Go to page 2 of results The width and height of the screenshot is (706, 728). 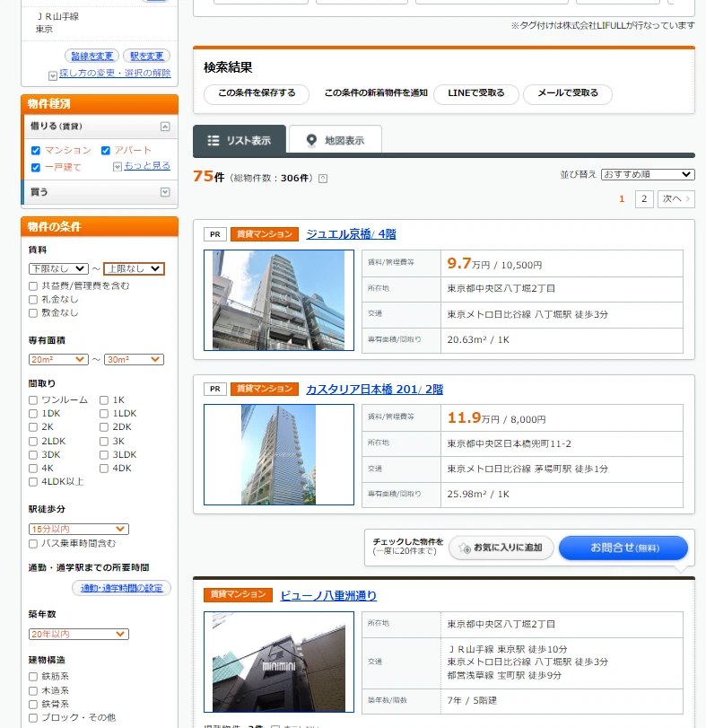(x=644, y=198)
